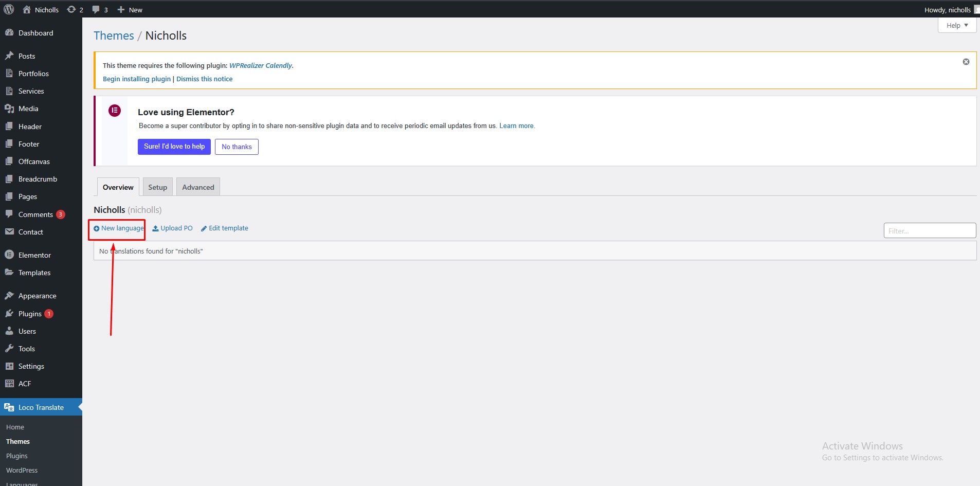
Task: Switch to the Advanced tab
Action: coord(198,187)
